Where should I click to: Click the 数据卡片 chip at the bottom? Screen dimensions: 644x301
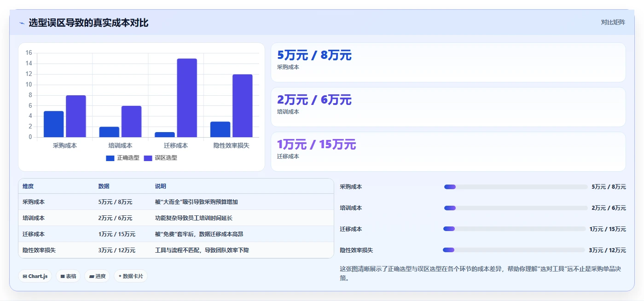tap(131, 276)
